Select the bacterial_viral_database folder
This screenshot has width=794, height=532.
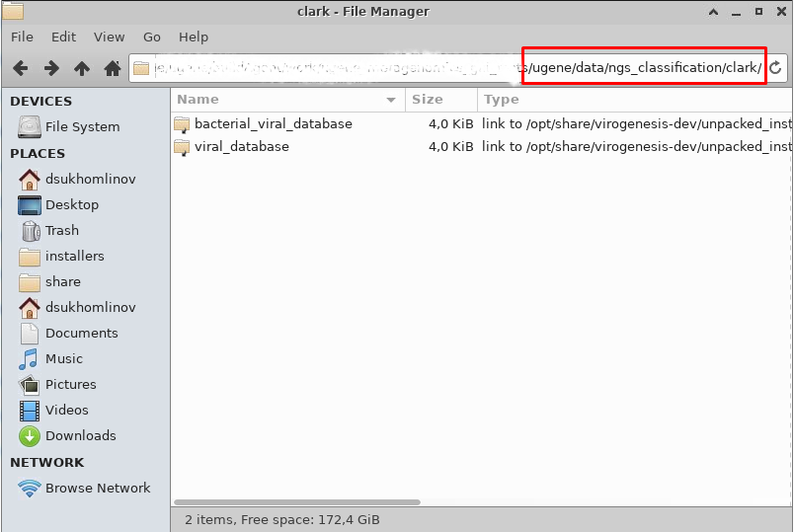tap(273, 123)
